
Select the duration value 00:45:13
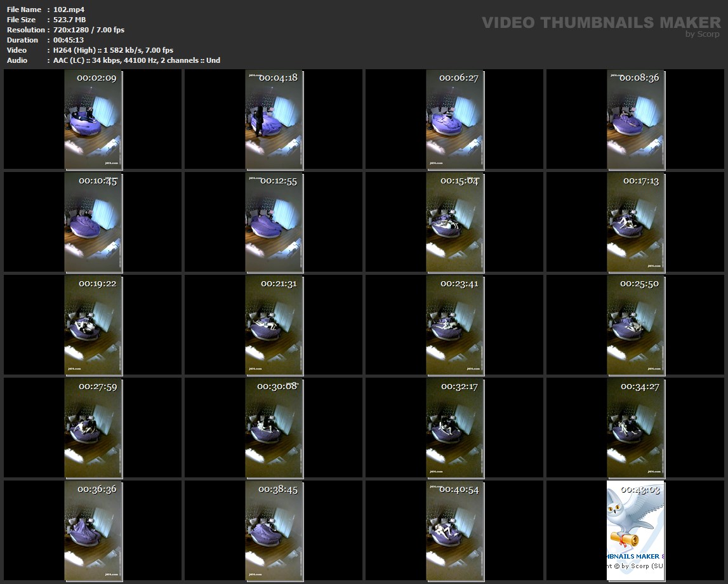(69, 40)
